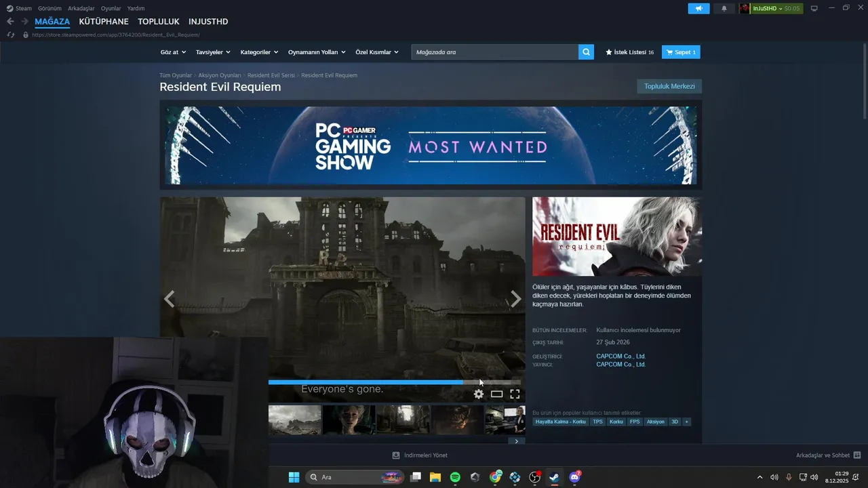The image size is (868, 488).
Task: Open the CAPCOM publisher link
Action: coord(620,365)
